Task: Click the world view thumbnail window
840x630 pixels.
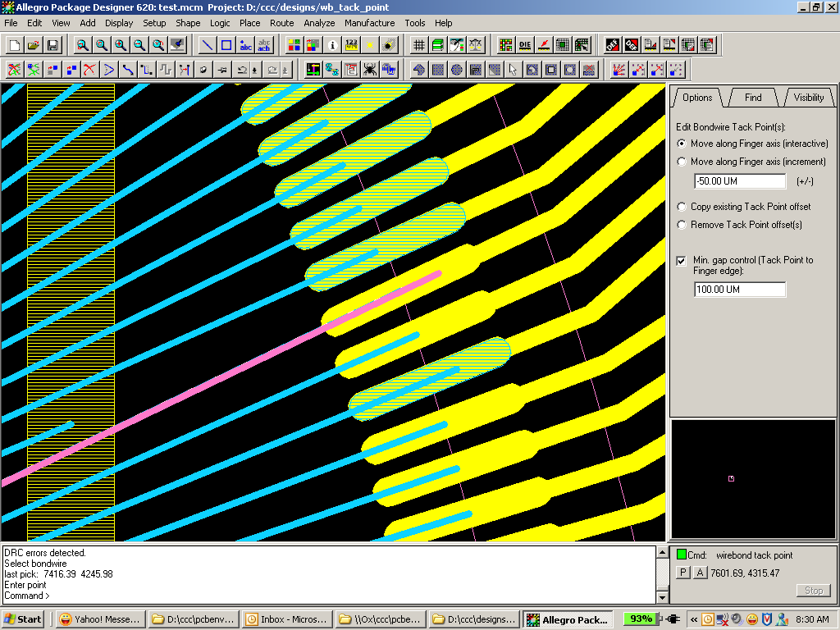Action: [753, 479]
